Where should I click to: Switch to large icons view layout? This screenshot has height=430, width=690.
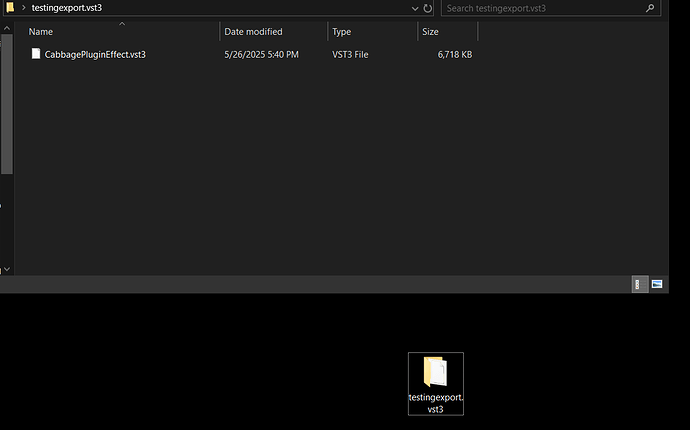657,284
